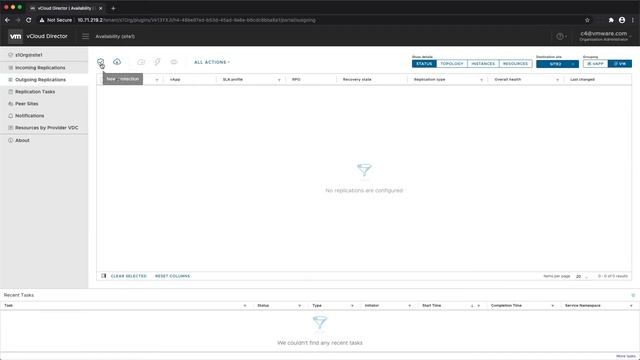The width and height of the screenshot is (640, 360).
Task: Click the browser back arrow
Action: tap(7, 20)
